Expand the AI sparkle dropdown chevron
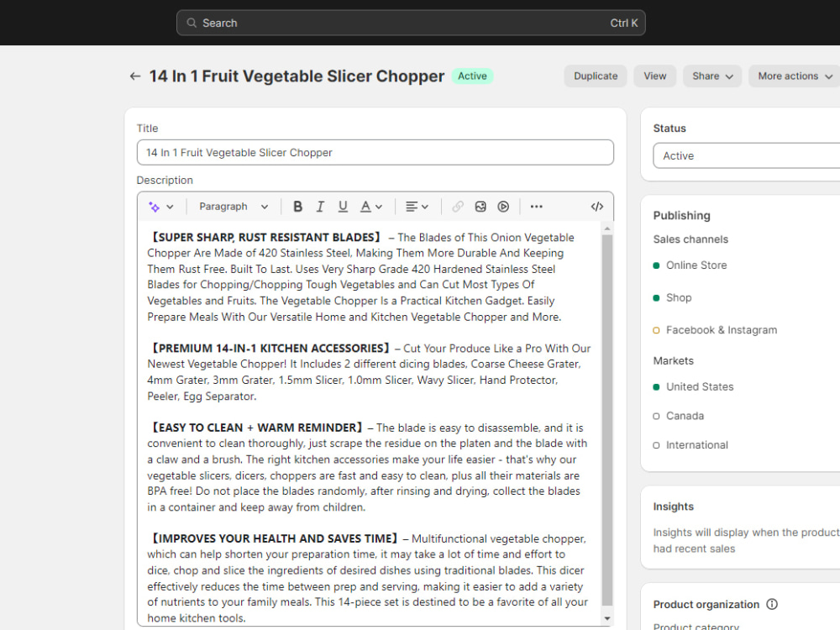 [170, 207]
